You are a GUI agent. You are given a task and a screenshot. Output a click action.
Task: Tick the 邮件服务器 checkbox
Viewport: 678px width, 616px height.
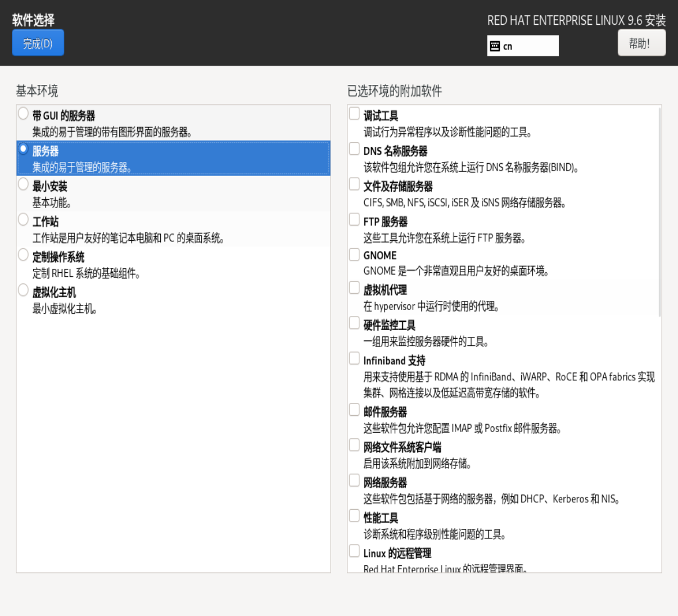point(354,410)
